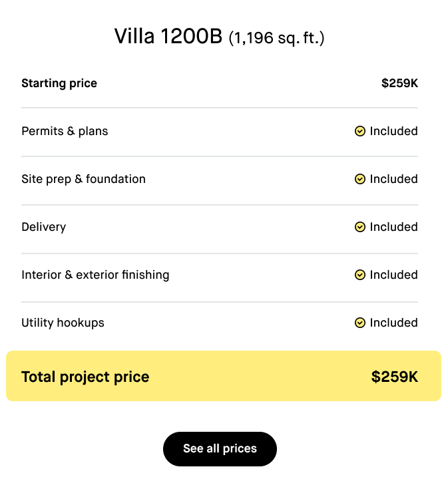Click the $259K starting price value
The image size is (448, 493).
coord(399,83)
